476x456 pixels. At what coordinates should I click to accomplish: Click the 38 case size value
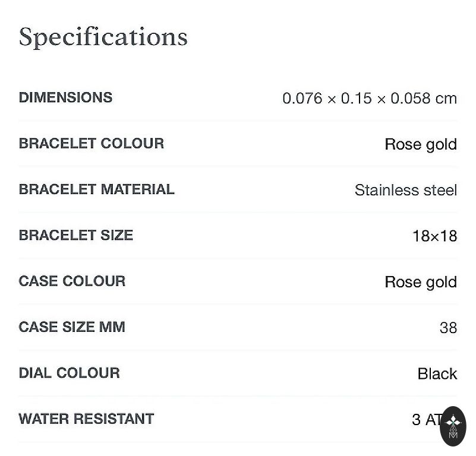(448, 328)
